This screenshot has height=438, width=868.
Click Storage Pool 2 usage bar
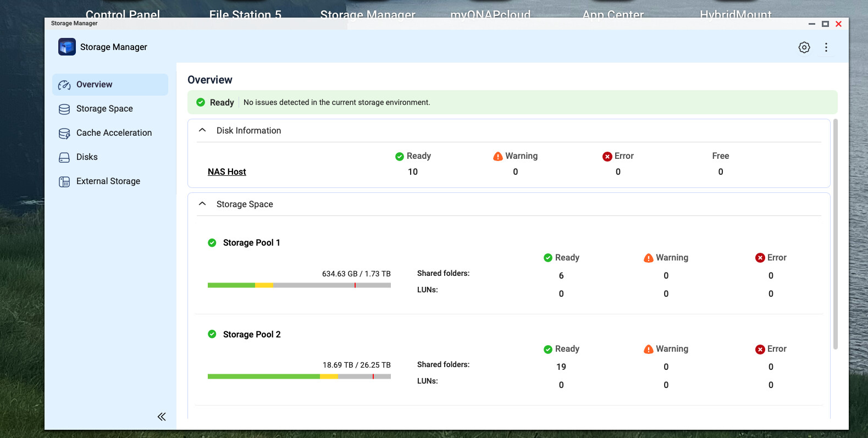(x=299, y=376)
